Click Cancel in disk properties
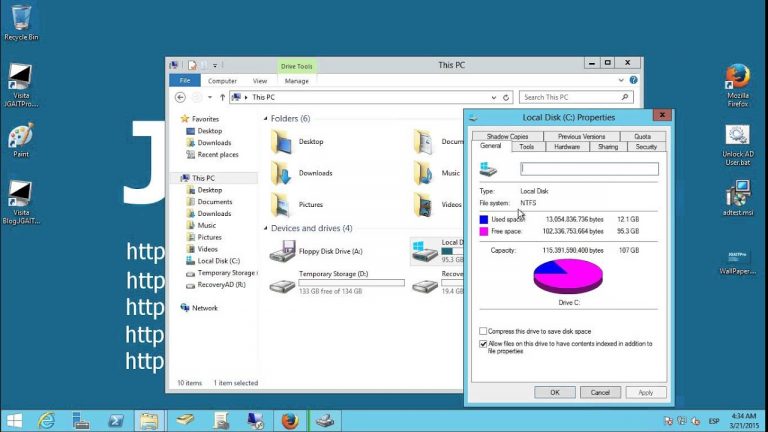Image resolution: width=768 pixels, height=432 pixels. pyautogui.click(x=600, y=392)
